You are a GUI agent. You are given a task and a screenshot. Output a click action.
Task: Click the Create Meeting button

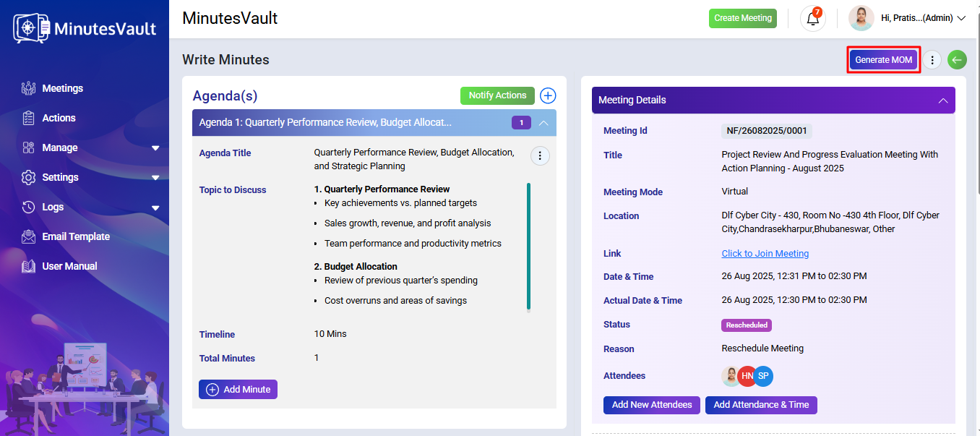pyautogui.click(x=743, y=18)
